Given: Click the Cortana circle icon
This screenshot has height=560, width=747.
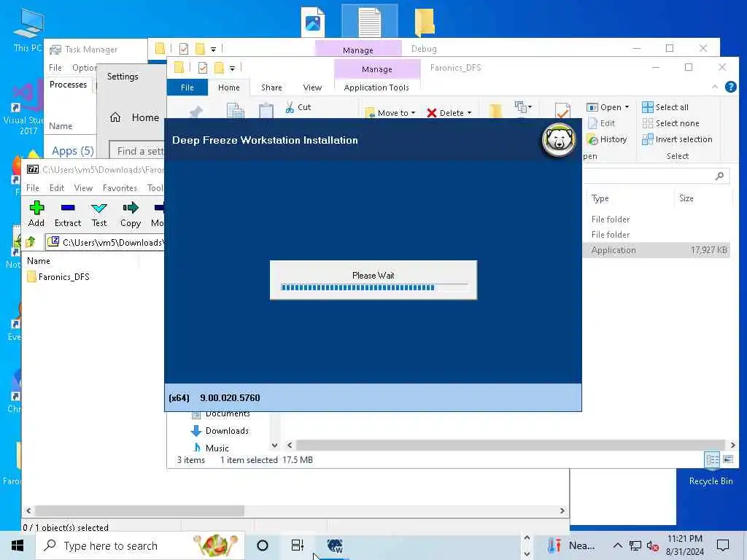Looking at the screenshot, I should [263, 545].
